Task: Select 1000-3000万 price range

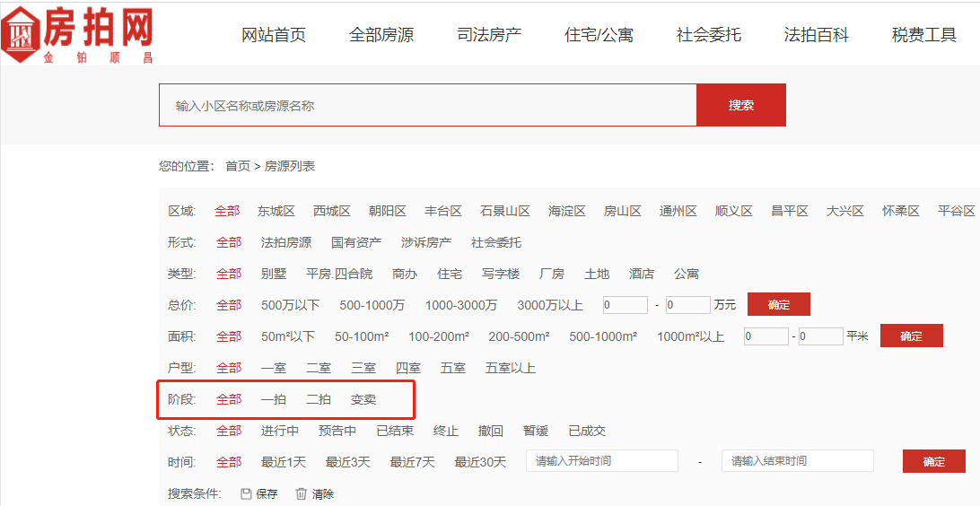Action: click(x=461, y=305)
